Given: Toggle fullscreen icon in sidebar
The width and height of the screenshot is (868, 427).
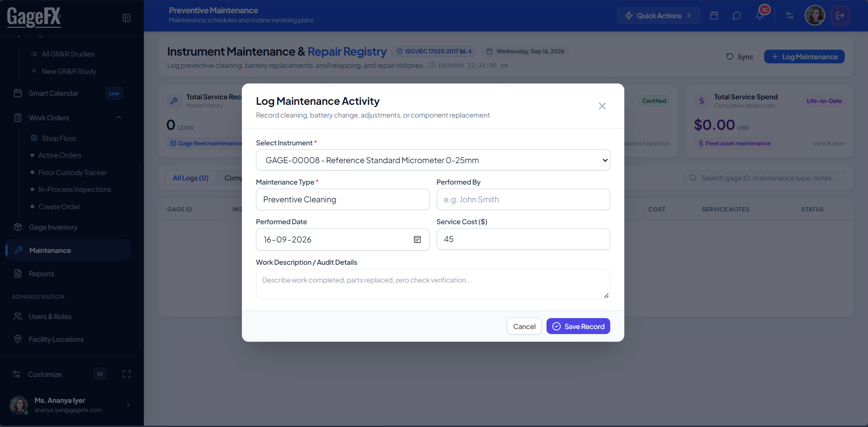Looking at the screenshot, I should [x=127, y=374].
